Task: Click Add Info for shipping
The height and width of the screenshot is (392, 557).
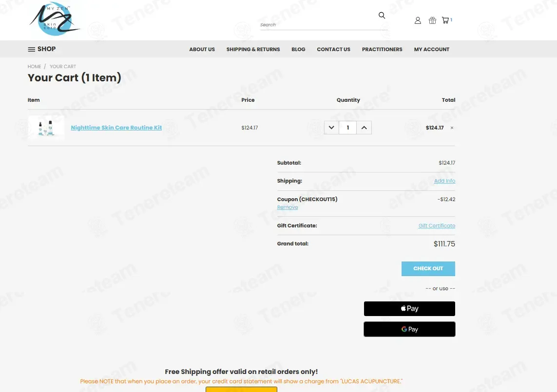Action: 444,181
